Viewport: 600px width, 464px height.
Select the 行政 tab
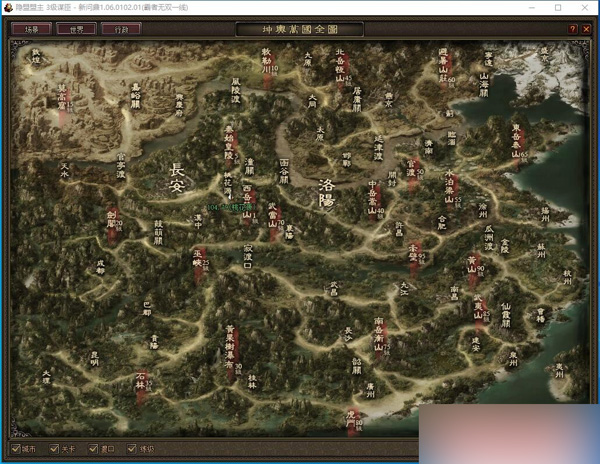click(x=121, y=29)
